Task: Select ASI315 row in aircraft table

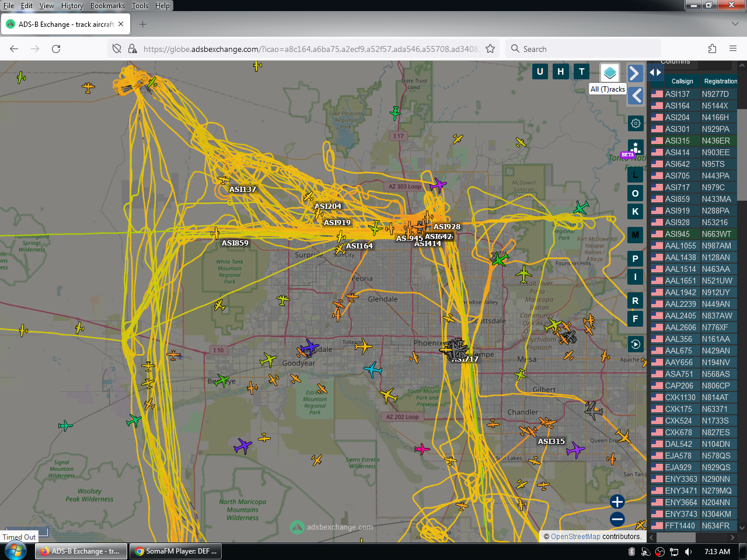Action: tap(694, 141)
